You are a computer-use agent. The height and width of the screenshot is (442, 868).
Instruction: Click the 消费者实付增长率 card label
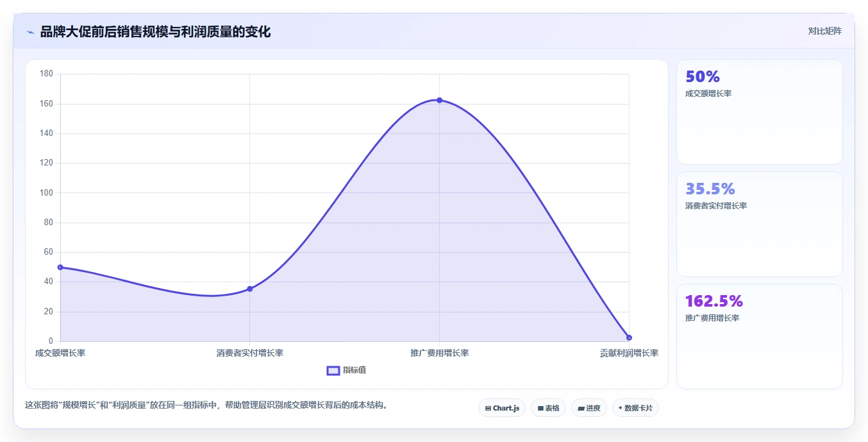716,206
